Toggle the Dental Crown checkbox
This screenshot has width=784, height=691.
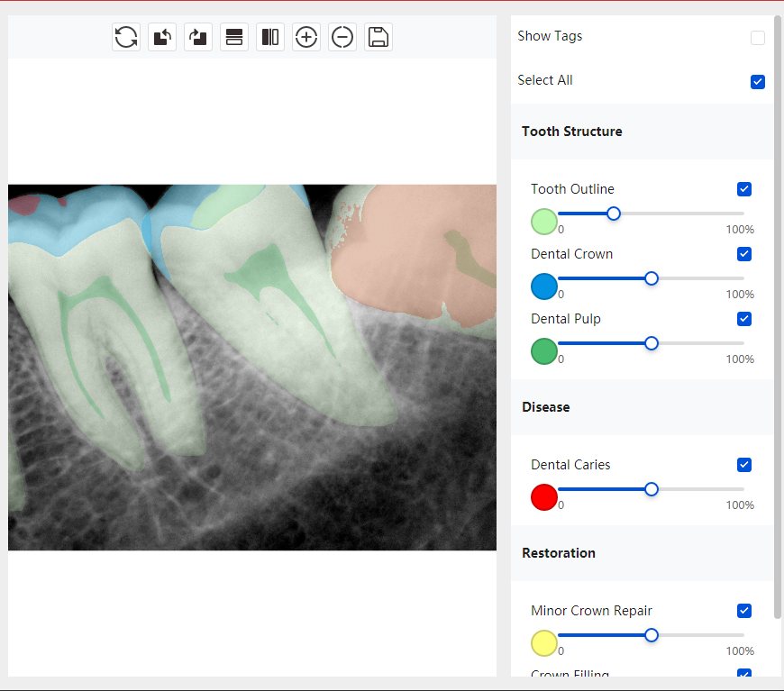click(x=743, y=254)
